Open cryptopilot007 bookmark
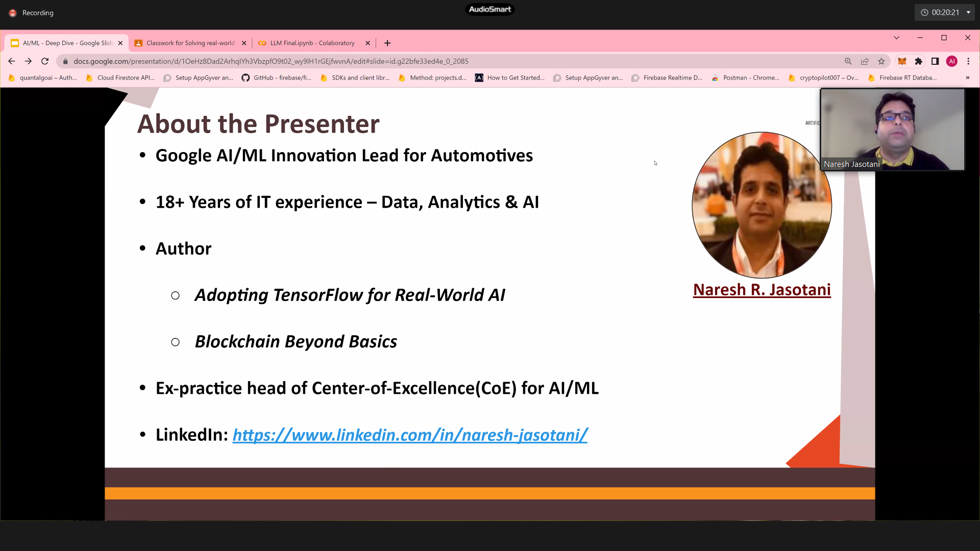Image resolution: width=980 pixels, height=551 pixels. pos(823,78)
